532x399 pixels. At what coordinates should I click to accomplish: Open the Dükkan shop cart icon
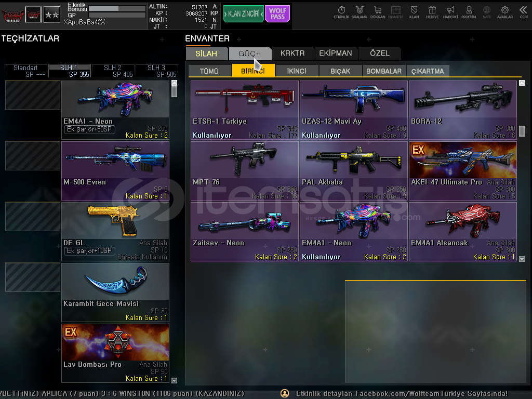click(378, 12)
